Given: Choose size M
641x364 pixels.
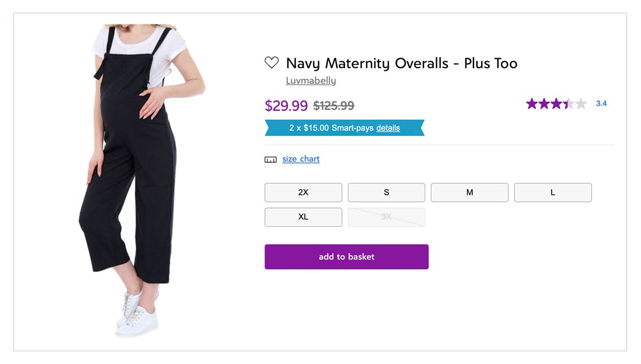Looking at the screenshot, I should point(469,192).
